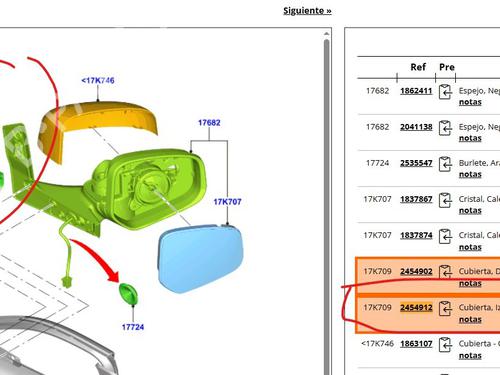Click clipboard icon in row 1837867
500x375 pixels.
pos(445,200)
